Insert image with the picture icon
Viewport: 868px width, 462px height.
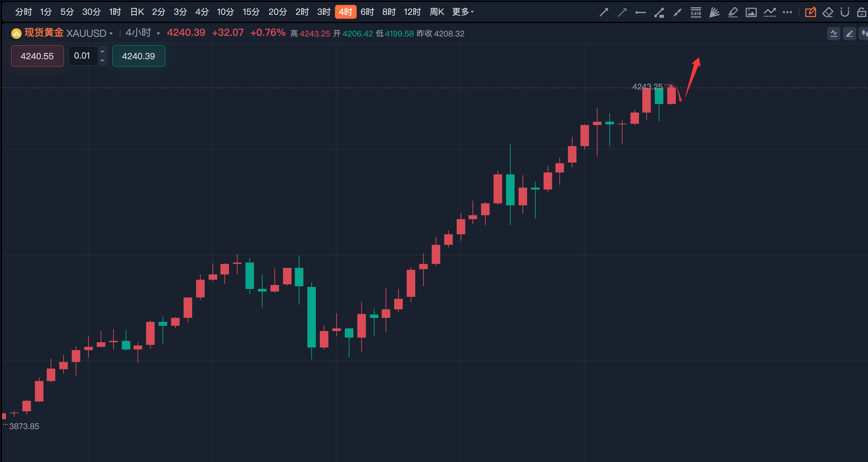[x=751, y=13]
